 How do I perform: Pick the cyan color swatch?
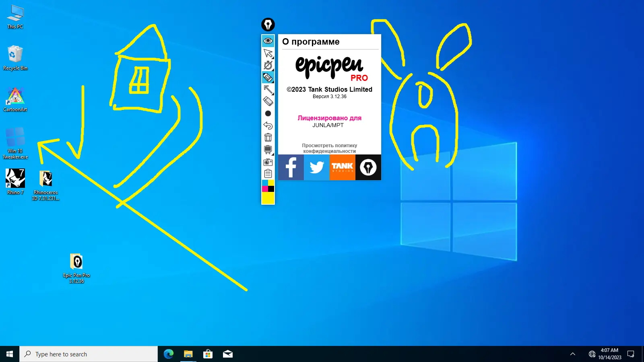tap(265, 183)
